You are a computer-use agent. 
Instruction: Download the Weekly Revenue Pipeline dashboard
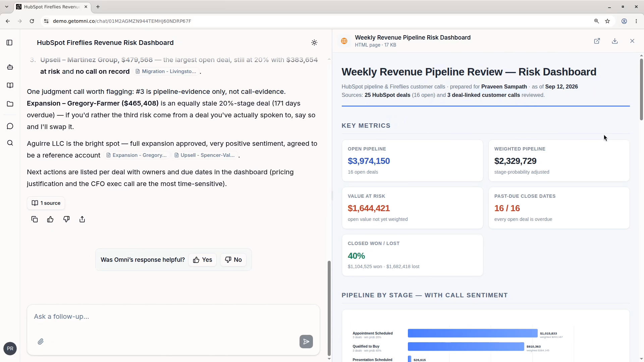[615, 41]
